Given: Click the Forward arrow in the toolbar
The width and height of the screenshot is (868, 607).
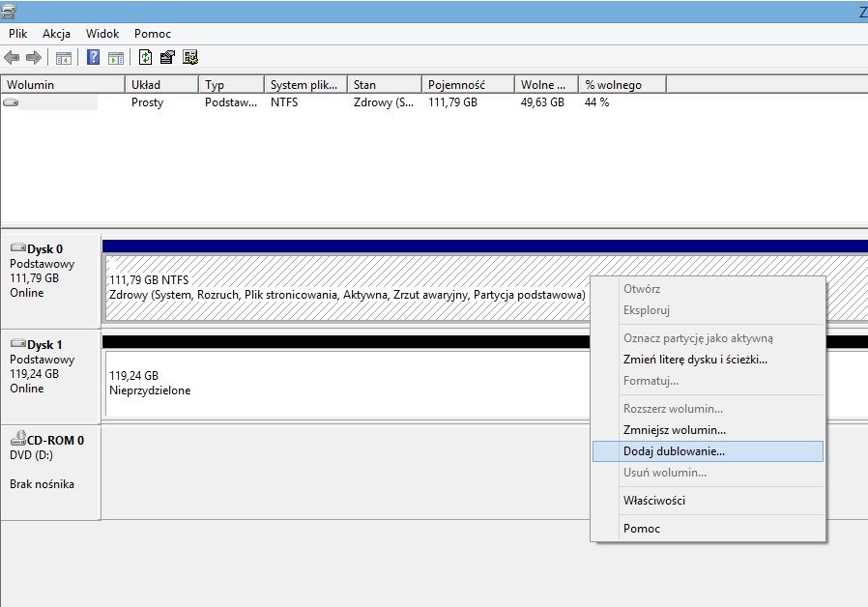Looking at the screenshot, I should [x=34, y=57].
